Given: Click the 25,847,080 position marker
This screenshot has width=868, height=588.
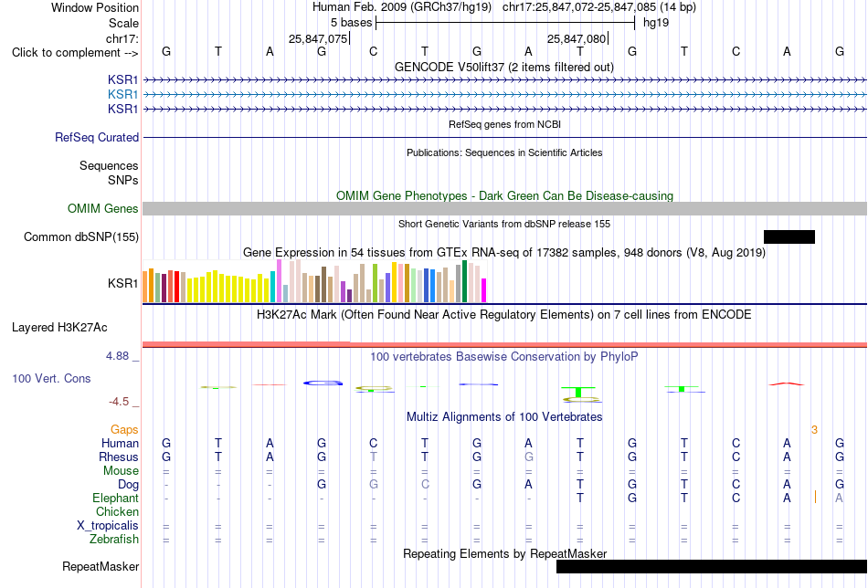Looking at the screenshot, I should pos(577,38).
